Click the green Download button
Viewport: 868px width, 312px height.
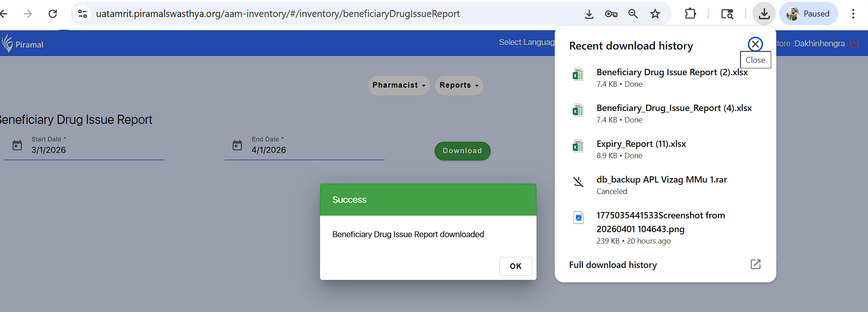[x=462, y=151]
